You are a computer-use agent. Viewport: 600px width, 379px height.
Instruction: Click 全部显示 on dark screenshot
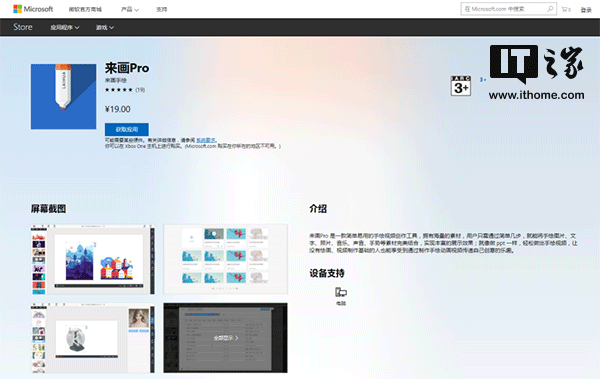225,338
